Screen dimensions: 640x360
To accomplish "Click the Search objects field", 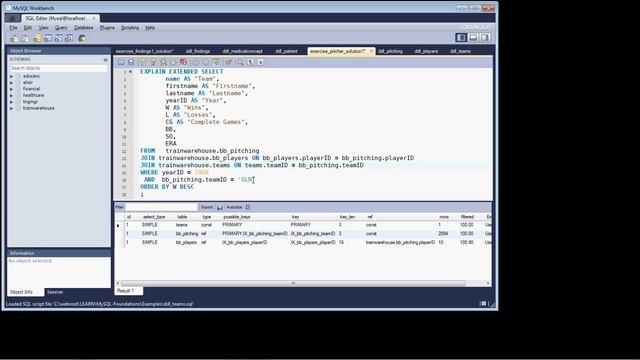I will [58, 68].
